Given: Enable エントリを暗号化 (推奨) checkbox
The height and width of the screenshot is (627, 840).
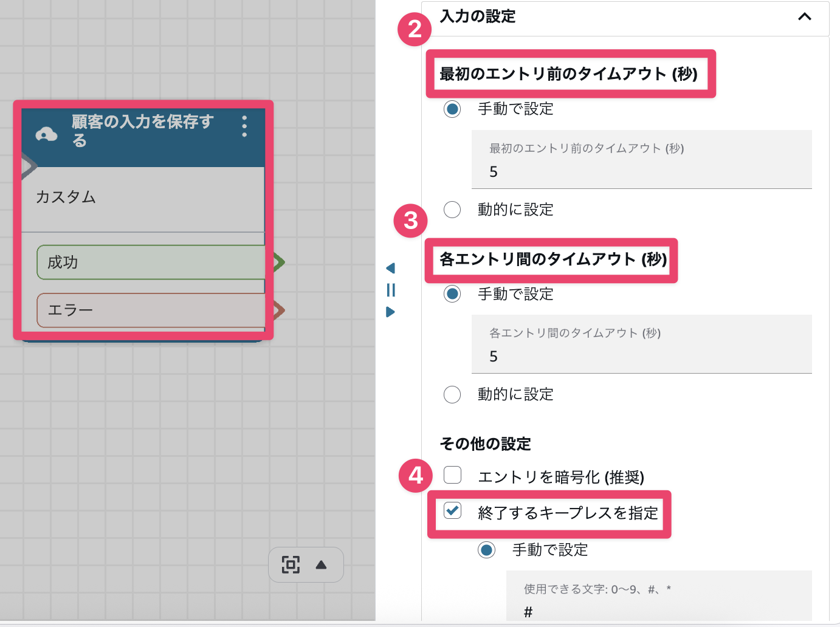Looking at the screenshot, I should 452,475.
